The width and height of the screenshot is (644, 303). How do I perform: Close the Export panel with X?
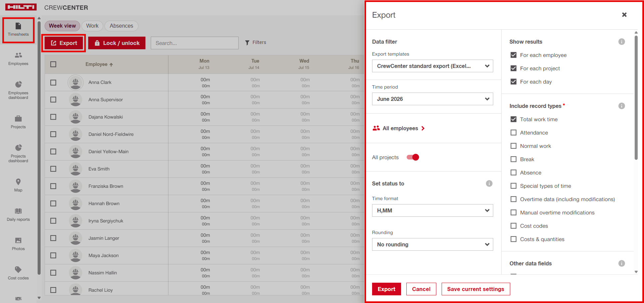[x=624, y=15]
